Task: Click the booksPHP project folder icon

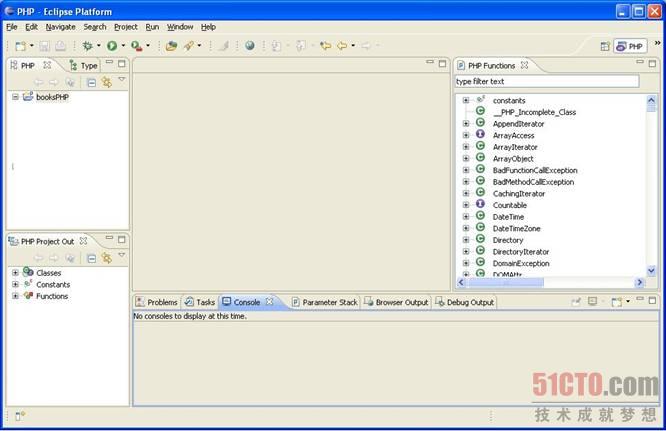Action: 28,97
